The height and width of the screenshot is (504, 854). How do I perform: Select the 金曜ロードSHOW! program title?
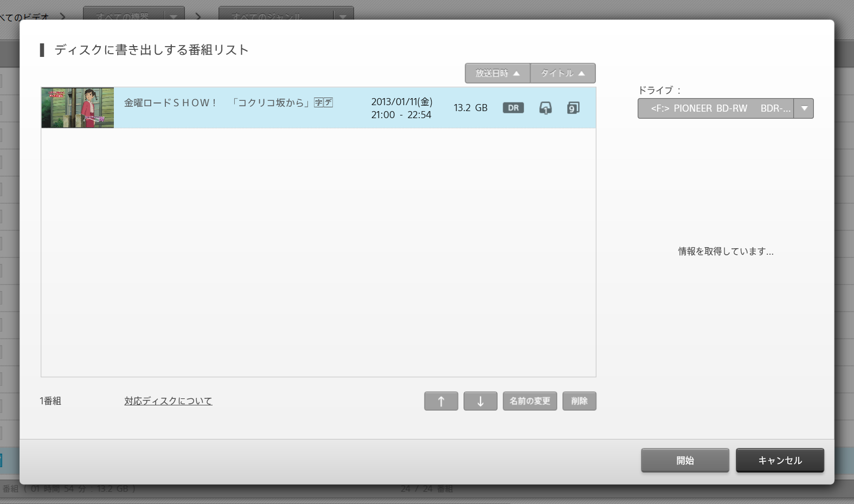pyautogui.click(x=170, y=103)
